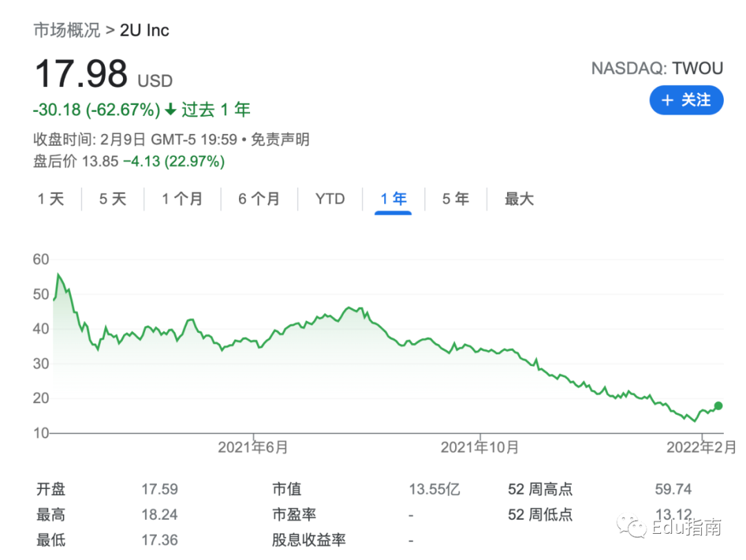Click the 52 周高点 label

tap(540, 489)
